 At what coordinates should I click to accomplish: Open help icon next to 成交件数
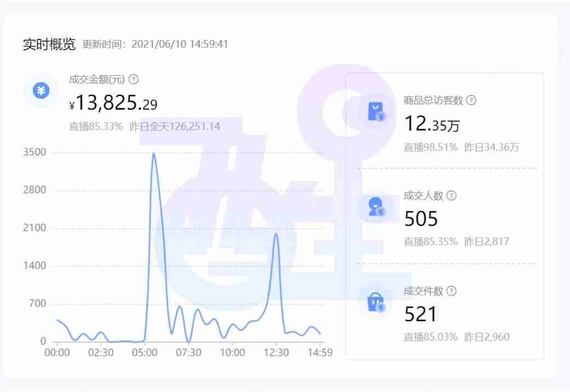[x=452, y=291]
